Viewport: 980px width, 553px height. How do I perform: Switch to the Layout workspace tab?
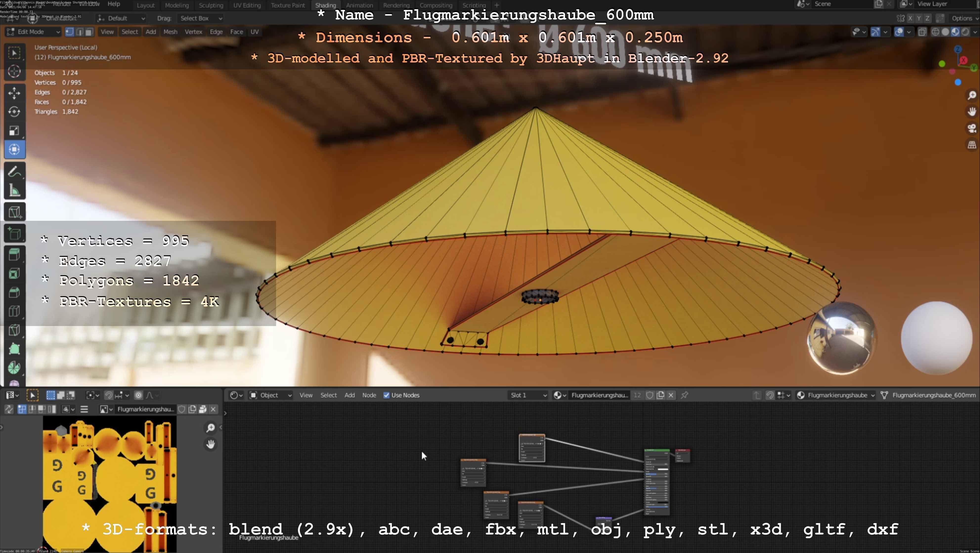[x=146, y=5]
